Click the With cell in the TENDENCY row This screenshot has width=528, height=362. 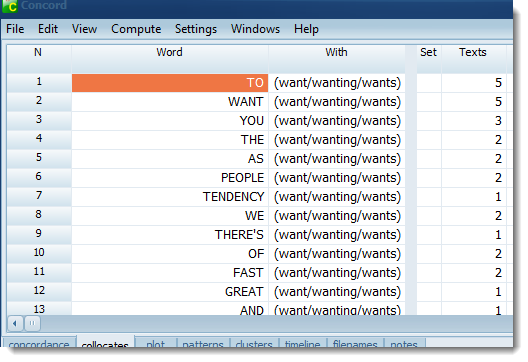(337, 197)
